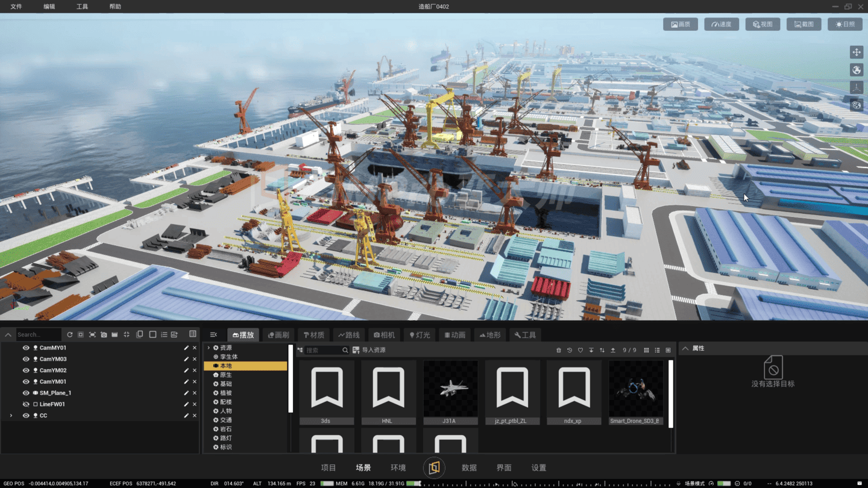Screen dimensions: 868x488
Task: Click the refresh icon in the scene outliner toolbar
Action: coord(70,334)
